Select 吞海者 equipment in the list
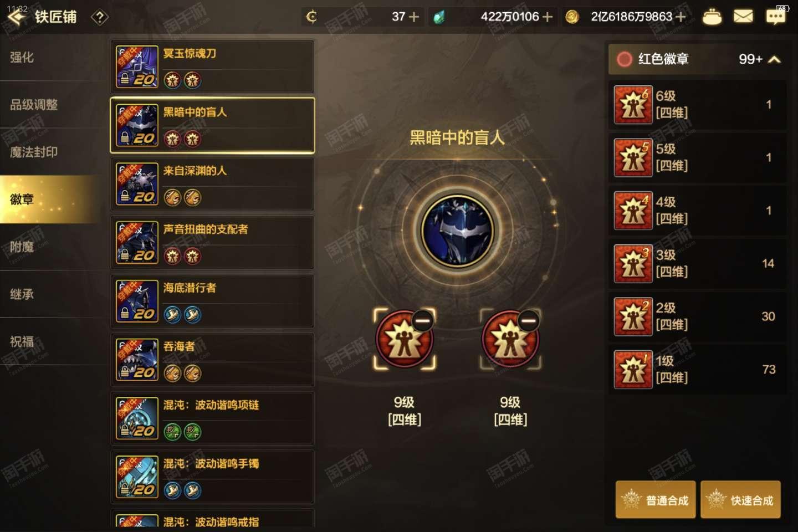Screen dimensions: 798x532 point(212,360)
